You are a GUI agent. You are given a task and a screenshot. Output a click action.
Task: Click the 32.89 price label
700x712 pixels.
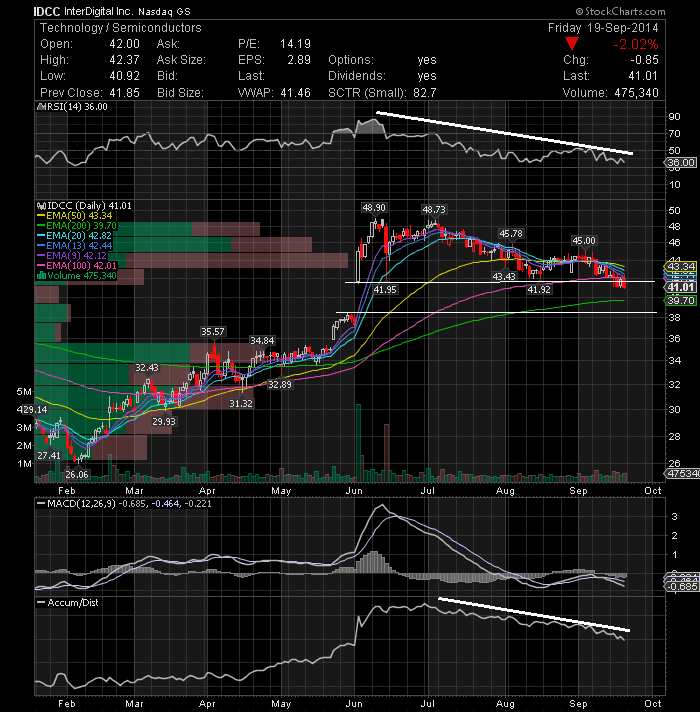tap(280, 385)
